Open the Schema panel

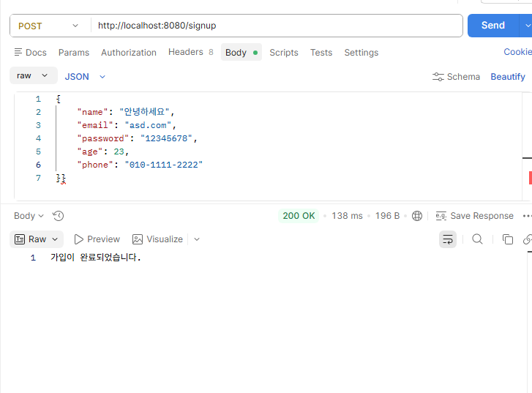pos(456,77)
